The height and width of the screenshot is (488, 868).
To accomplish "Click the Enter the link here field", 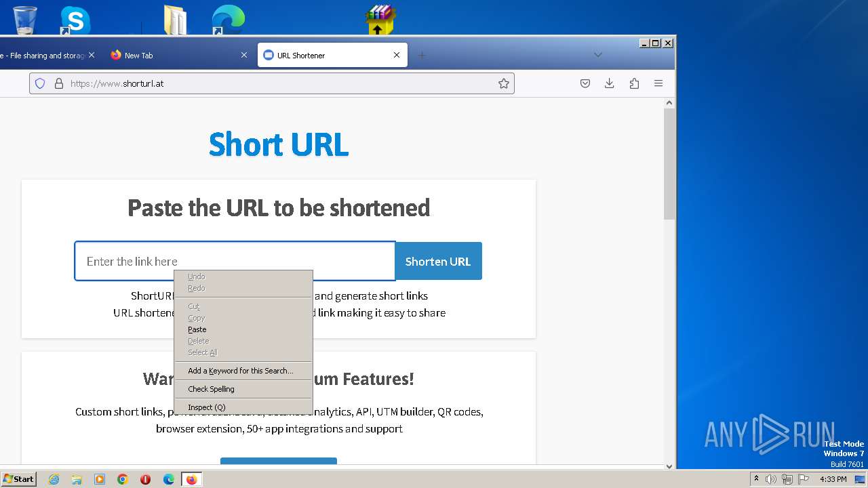I will tap(235, 261).
